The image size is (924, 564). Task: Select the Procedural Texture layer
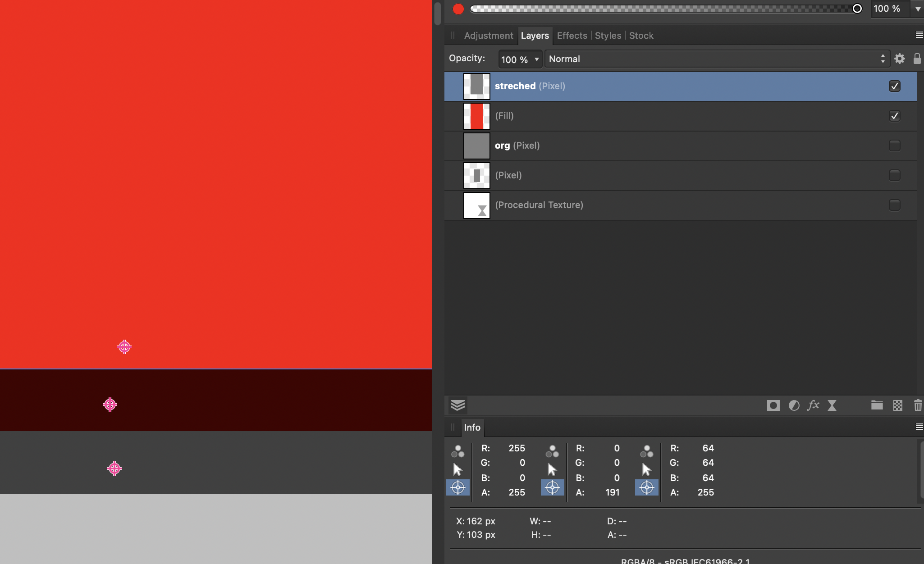539,205
